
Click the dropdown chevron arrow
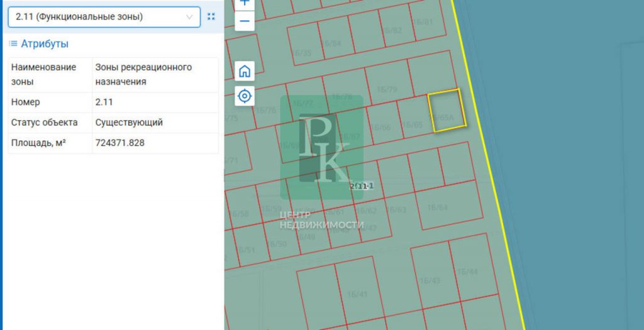point(189,17)
